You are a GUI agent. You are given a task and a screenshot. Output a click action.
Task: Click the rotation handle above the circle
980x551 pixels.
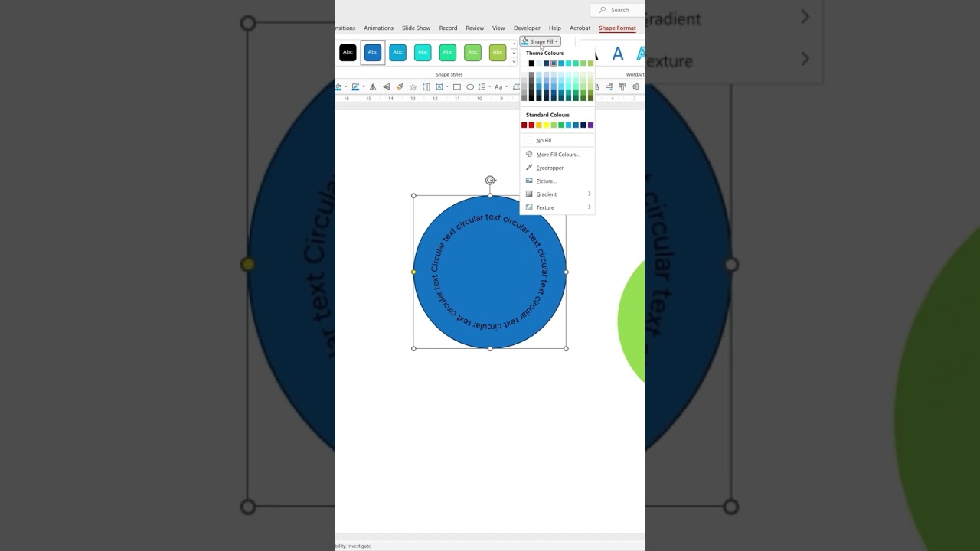coord(491,181)
